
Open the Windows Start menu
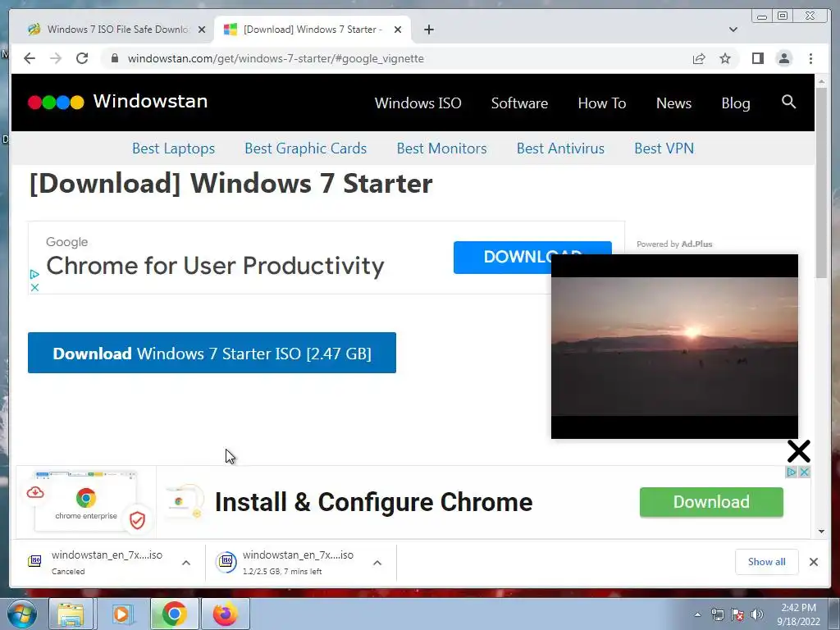click(22, 614)
